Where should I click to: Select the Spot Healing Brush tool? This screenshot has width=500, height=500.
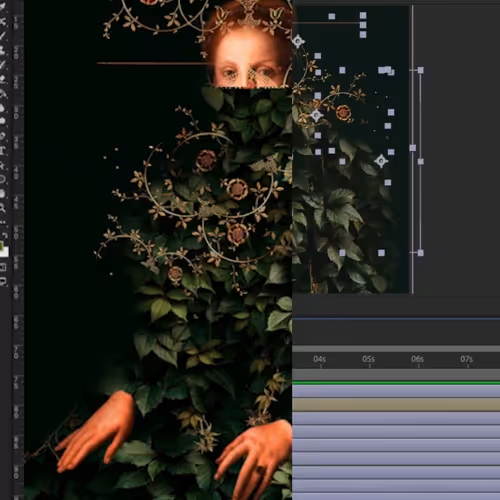(3, 50)
